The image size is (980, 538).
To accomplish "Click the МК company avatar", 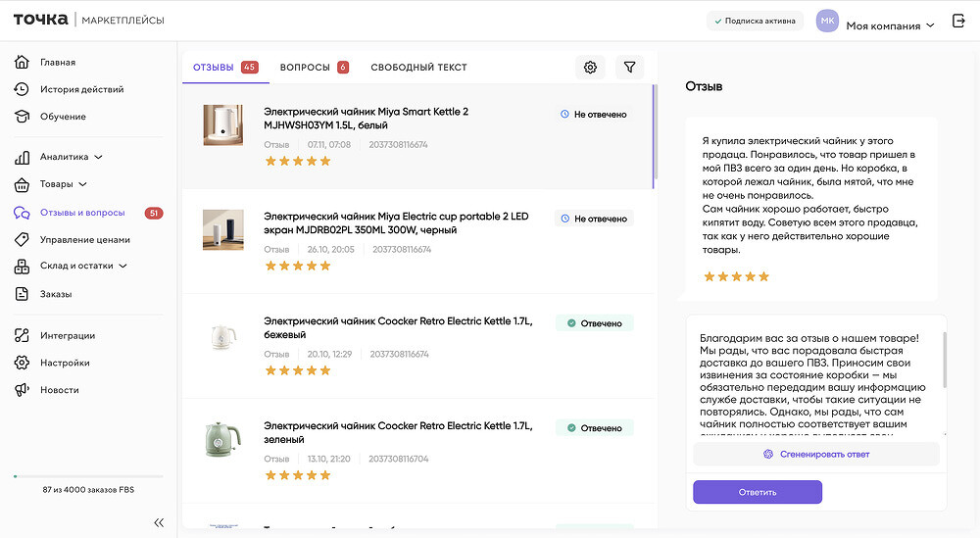I will tap(827, 22).
